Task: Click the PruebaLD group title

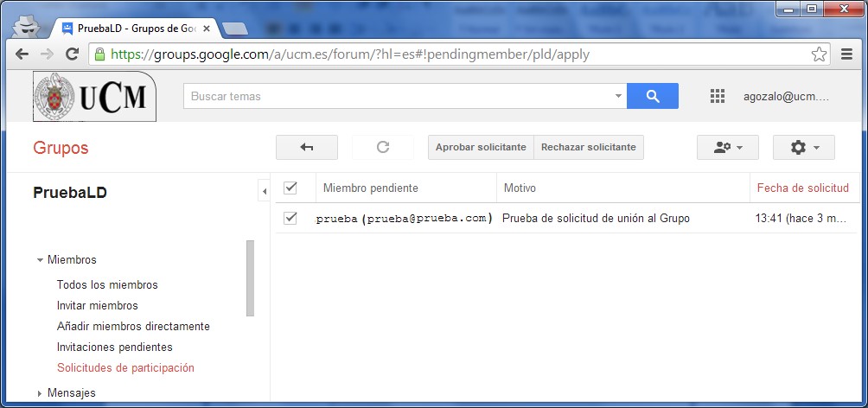Action: (70, 193)
